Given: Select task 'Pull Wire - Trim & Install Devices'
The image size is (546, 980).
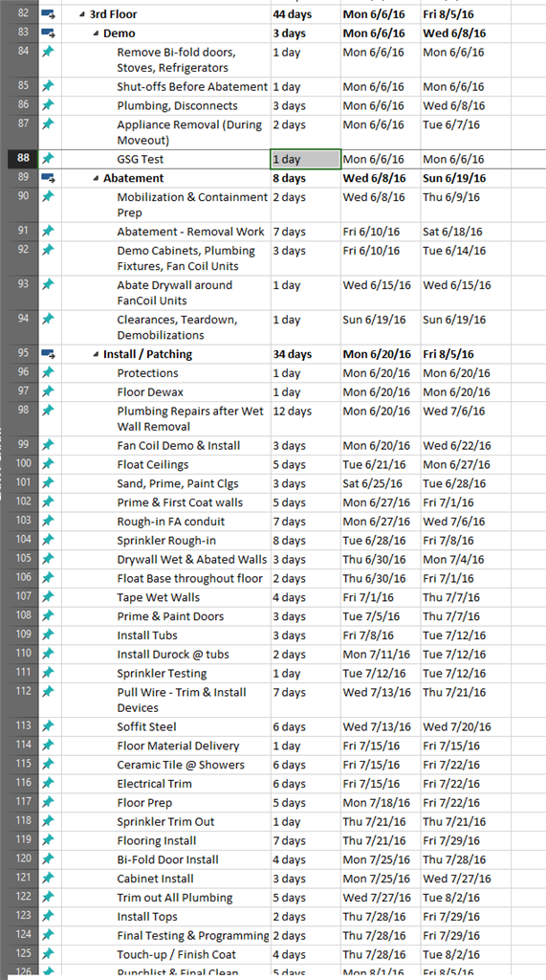Looking at the screenshot, I should tap(182, 700).
